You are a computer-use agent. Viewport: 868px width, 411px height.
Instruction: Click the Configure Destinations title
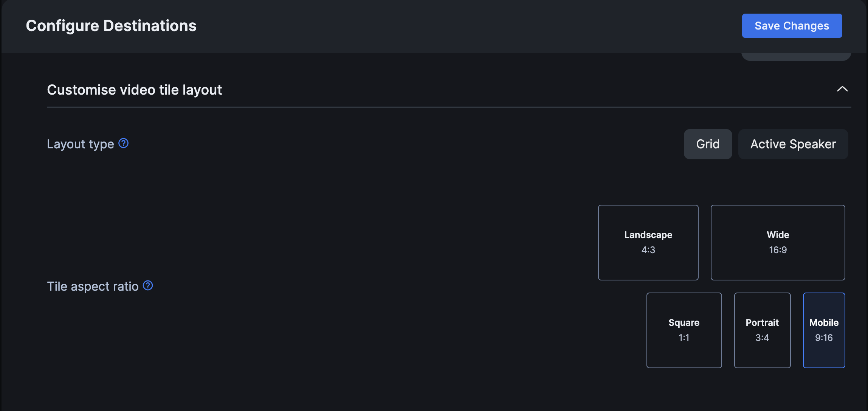coord(111,26)
